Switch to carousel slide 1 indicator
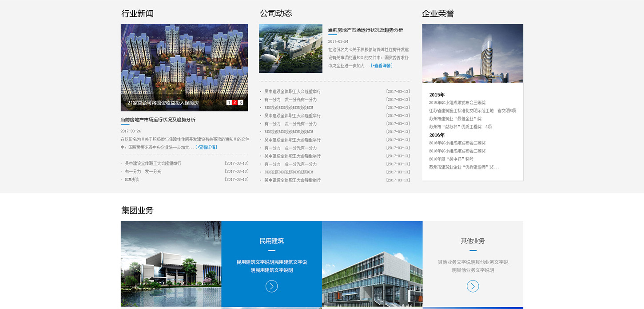644x309 pixels. pos(229,103)
